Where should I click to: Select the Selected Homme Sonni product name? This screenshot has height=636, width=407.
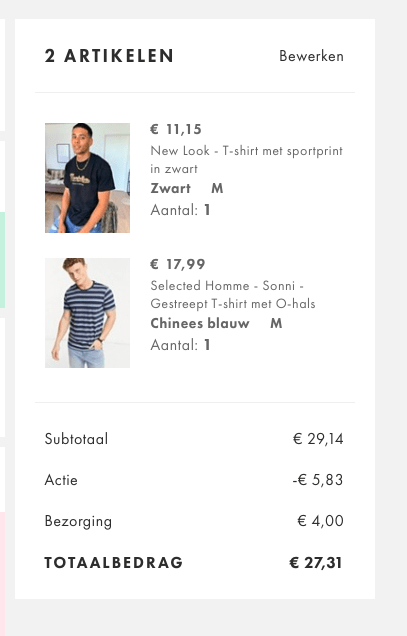[x=233, y=294]
